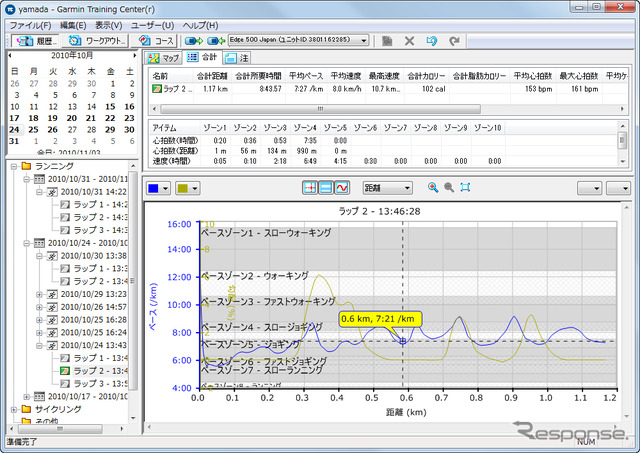The image size is (640, 453).
Task: Switch to the マップ (Map) tab
Action: click(164, 58)
